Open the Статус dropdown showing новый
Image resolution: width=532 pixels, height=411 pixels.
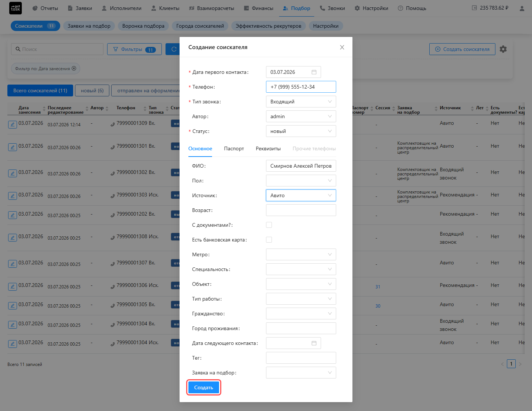[x=301, y=131]
